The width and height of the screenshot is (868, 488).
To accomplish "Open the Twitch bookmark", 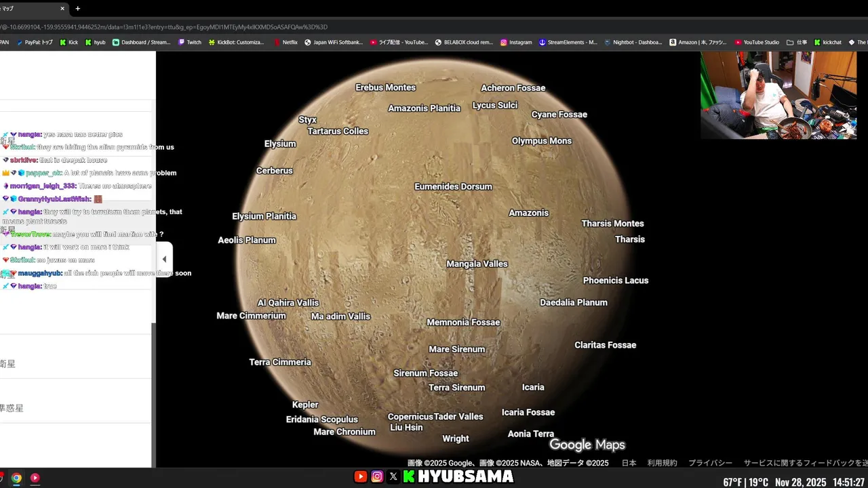I will pyautogui.click(x=189, y=42).
